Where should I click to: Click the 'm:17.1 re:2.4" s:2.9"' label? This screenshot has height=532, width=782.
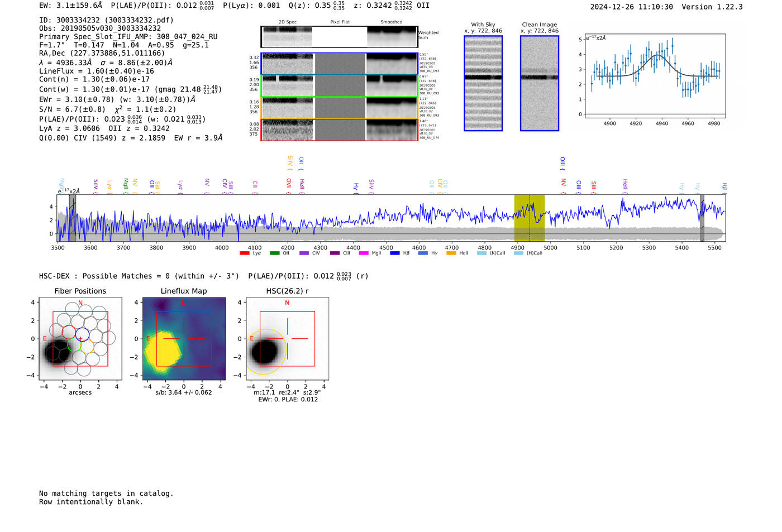coord(287,392)
